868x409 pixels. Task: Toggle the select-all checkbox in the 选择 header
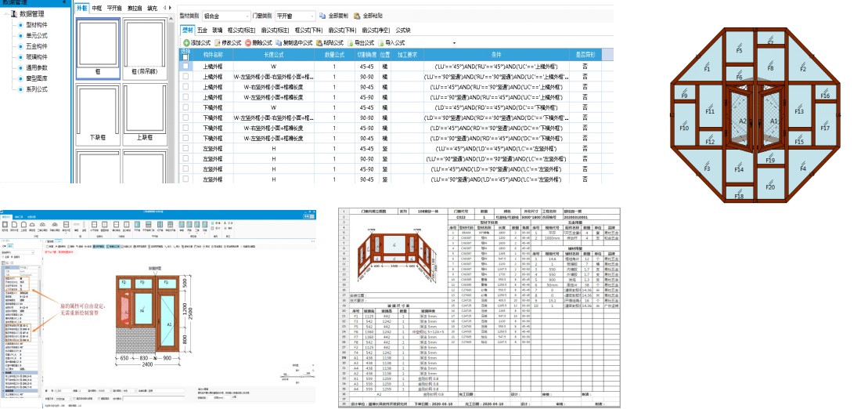pos(185,57)
